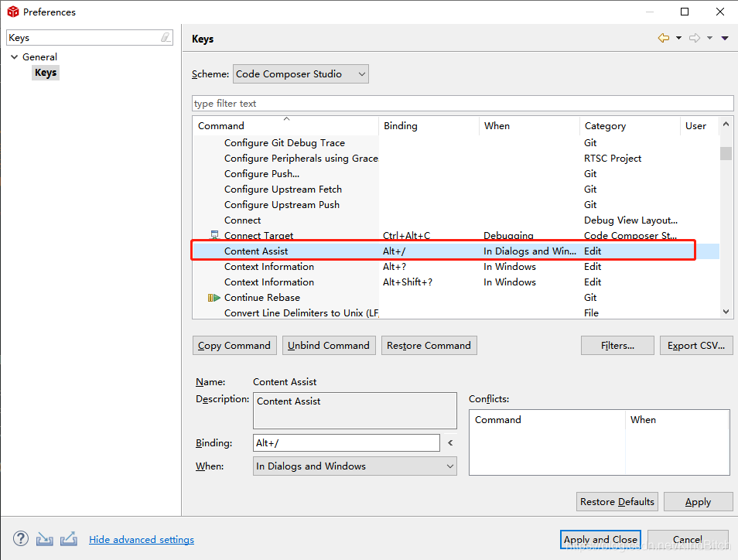Open the When context dropdown

(x=355, y=466)
